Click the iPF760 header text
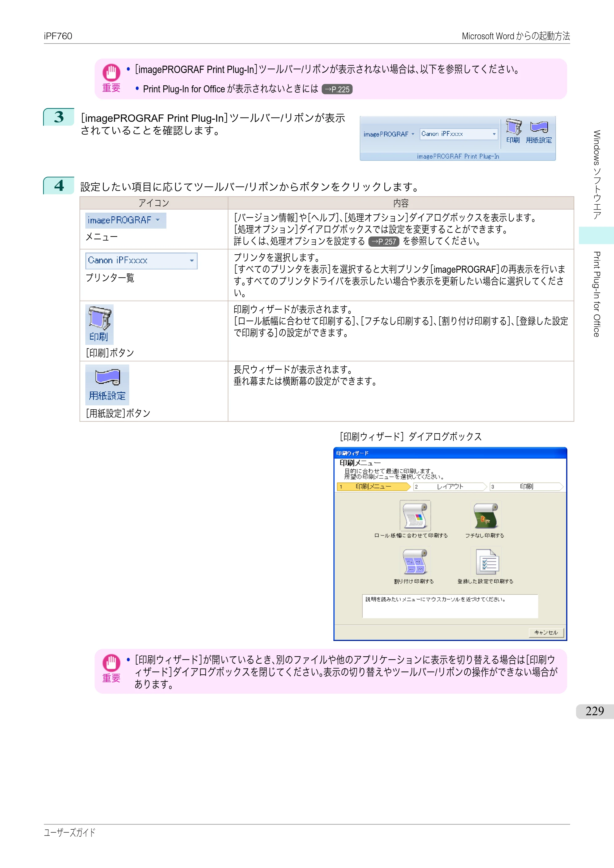Screen dimensions: 614x868 (x=58, y=36)
